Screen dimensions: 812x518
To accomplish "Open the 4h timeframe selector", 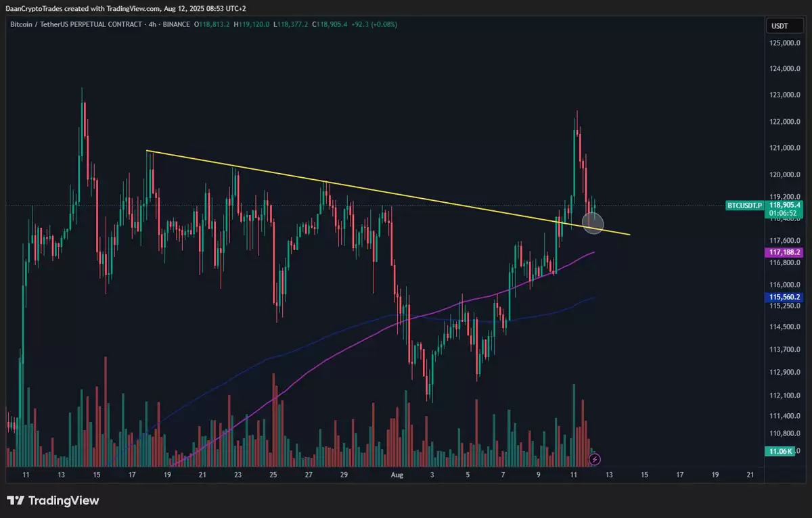I will [x=154, y=25].
